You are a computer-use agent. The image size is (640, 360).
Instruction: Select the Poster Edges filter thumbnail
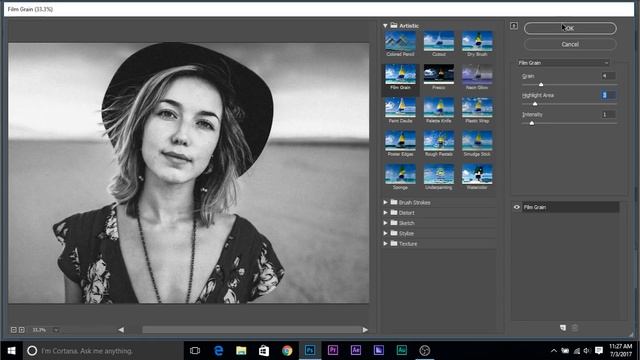(x=400, y=144)
